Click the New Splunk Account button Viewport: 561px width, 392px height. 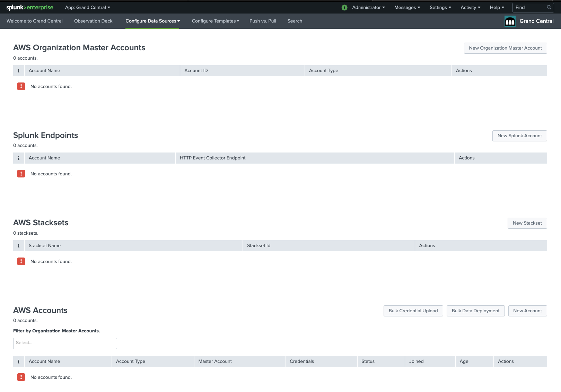[x=519, y=136]
